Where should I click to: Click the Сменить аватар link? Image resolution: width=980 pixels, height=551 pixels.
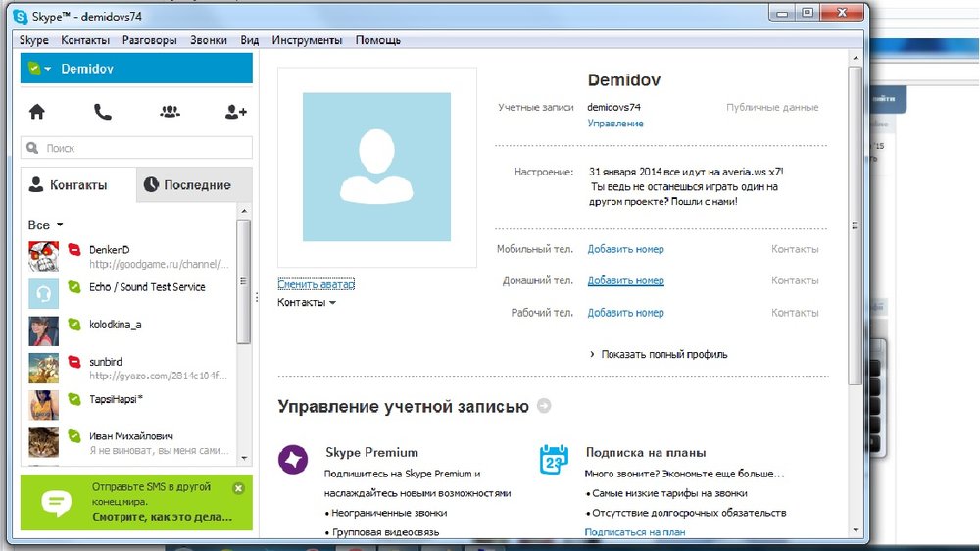pos(316,284)
